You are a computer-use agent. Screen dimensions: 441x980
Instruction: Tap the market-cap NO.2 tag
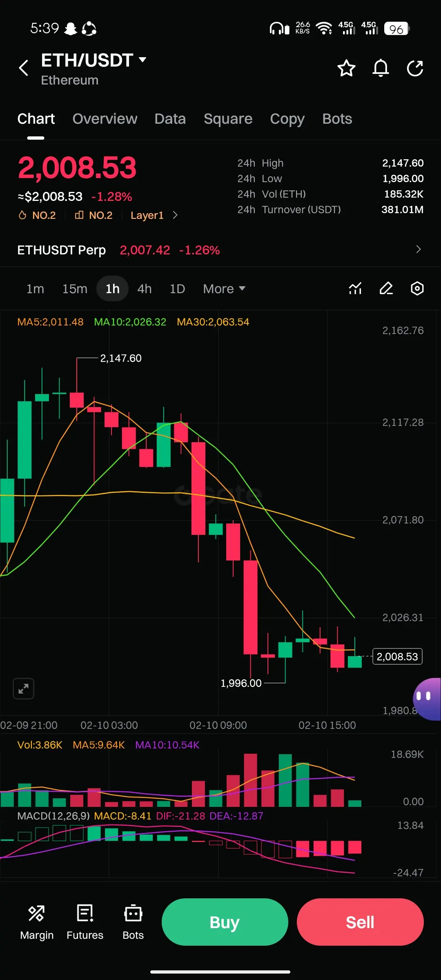[x=94, y=215]
